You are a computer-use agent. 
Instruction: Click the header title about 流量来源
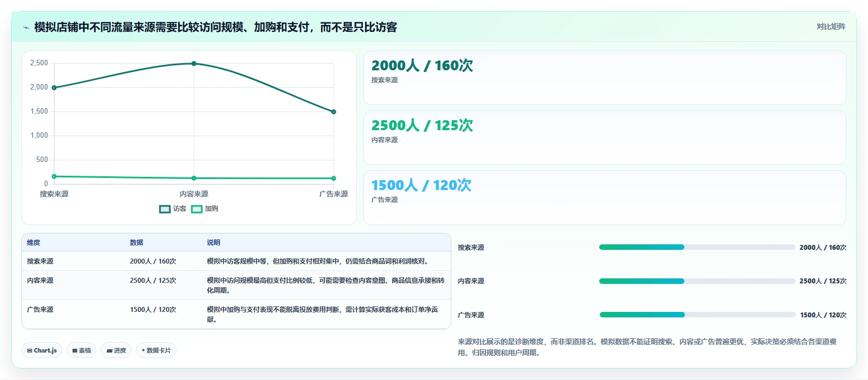(x=215, y=27)
